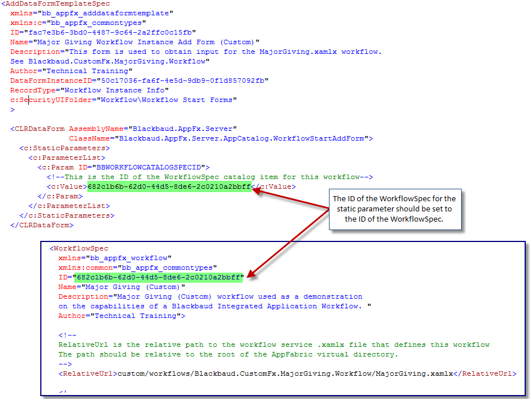The width and height of the screenshot is (532, 399).
Task: Click the AddDataFormTemplateSpec opening tag
Action: (56, 4)
